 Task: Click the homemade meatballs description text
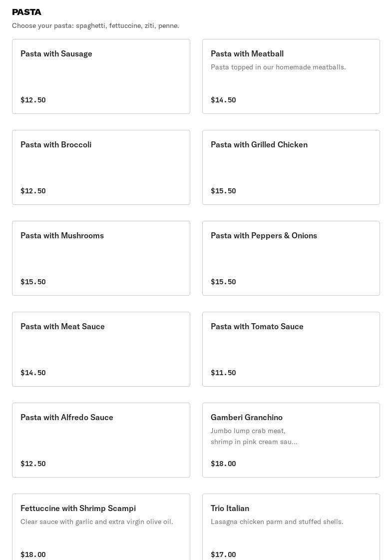coord(278,67)
